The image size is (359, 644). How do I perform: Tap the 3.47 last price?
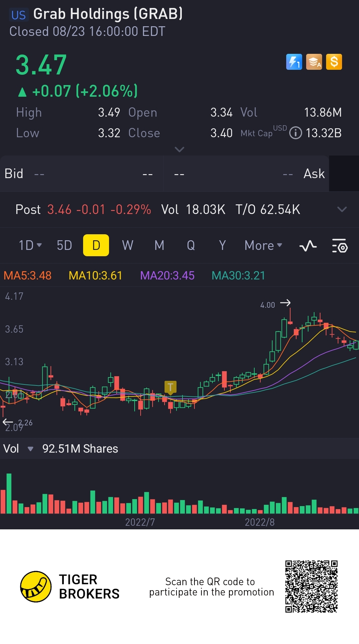tap(41, 65)
